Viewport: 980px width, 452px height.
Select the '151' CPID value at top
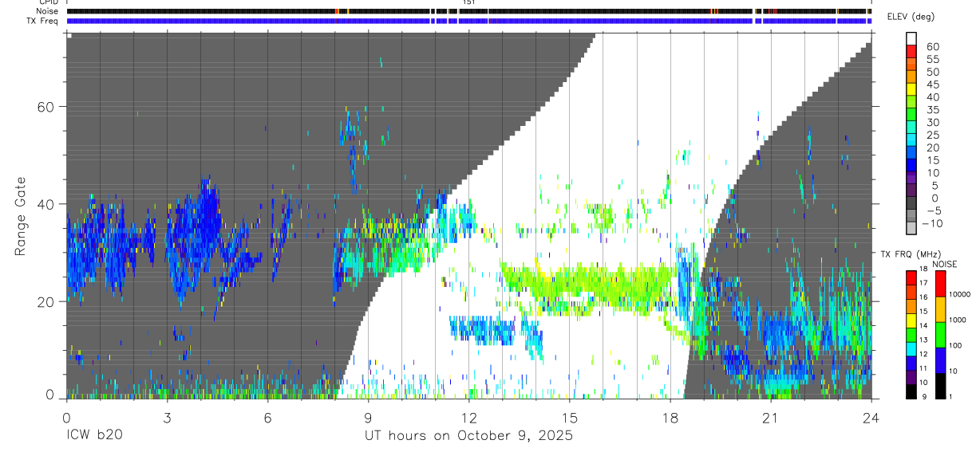click(468, 3)
